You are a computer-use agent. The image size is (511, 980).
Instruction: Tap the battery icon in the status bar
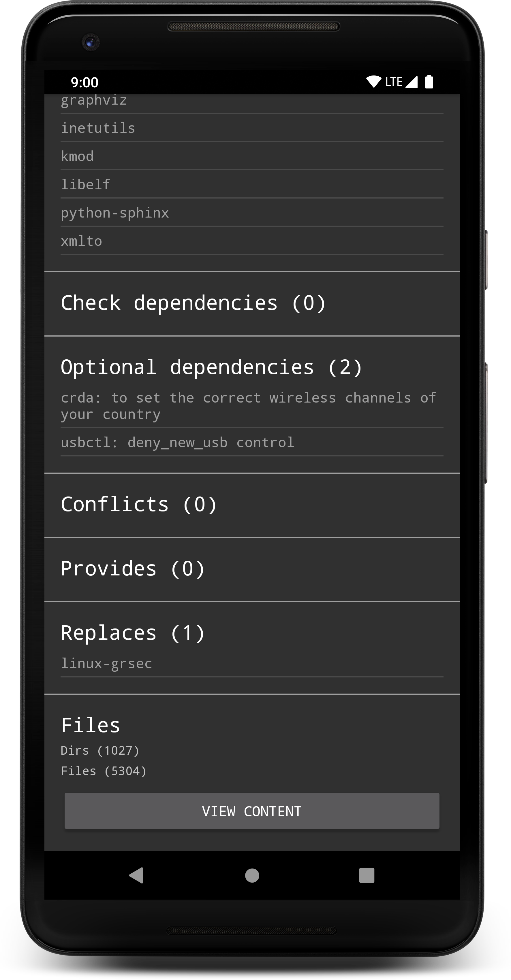429,82
